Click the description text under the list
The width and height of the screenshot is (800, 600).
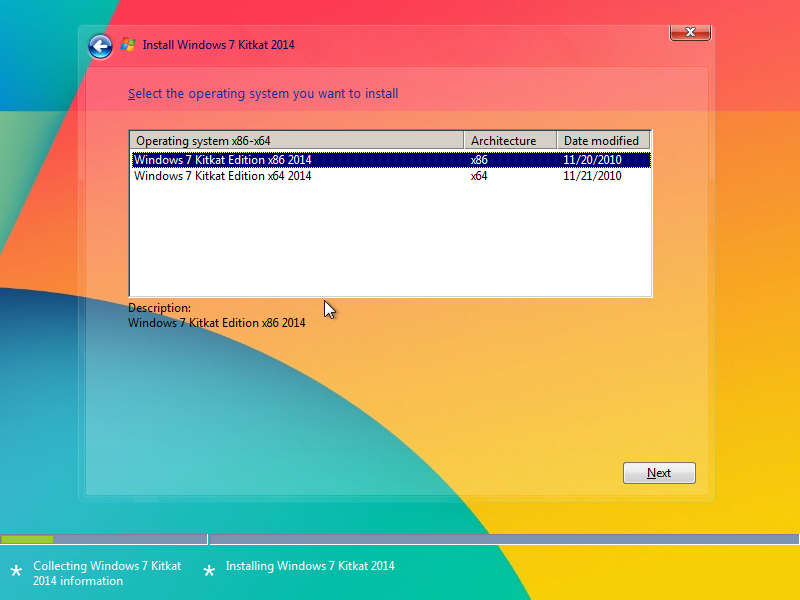coord(216,323)
